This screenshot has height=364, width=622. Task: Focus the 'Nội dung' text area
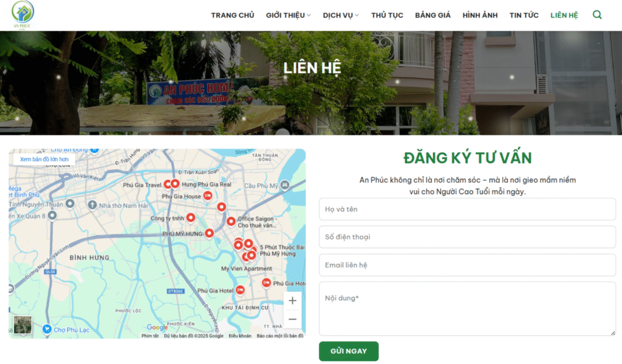[467, 309]
